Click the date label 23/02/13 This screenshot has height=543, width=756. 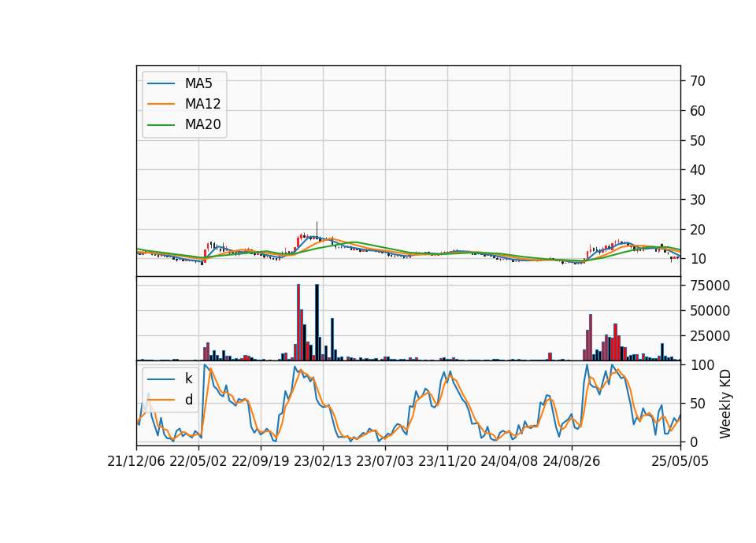[x=323, y=461]
